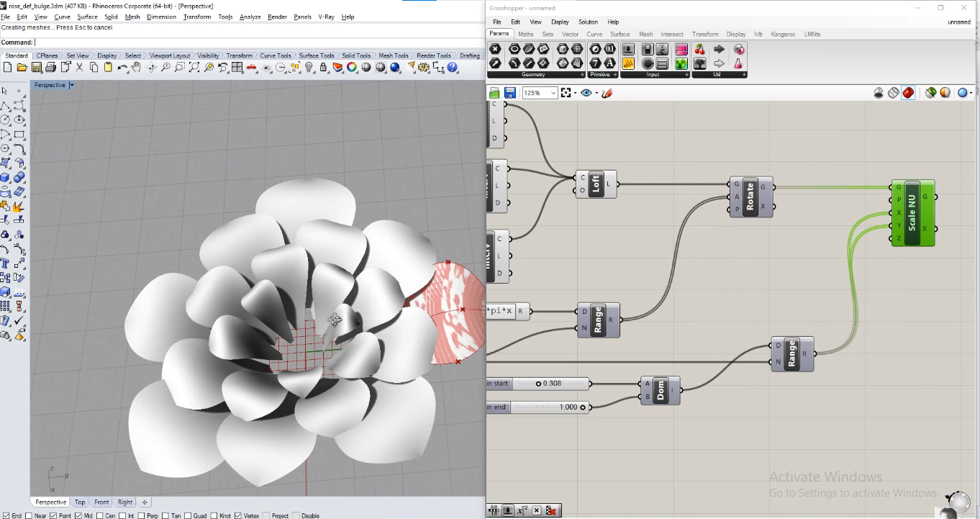Switch to the Maths tab in Grasshopper
The image size is (980, 519).
[526, 34]
